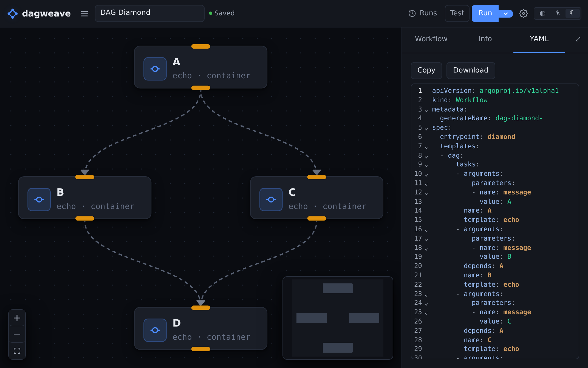Viewport: 588px width, 368px height.
Task: Collapse the arguments fold on line 10
Action: pyautogui.click(x=426, y=175)
